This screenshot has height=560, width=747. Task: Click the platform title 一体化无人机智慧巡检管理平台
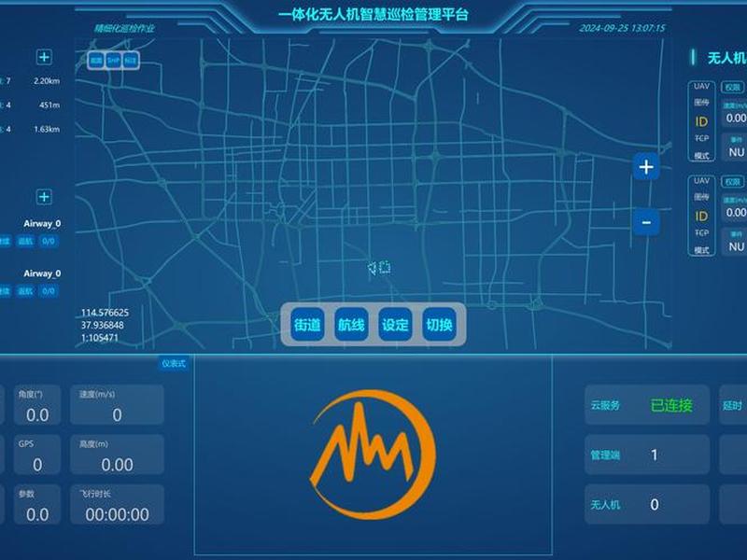pyautogui.click(x=373, y=14)
